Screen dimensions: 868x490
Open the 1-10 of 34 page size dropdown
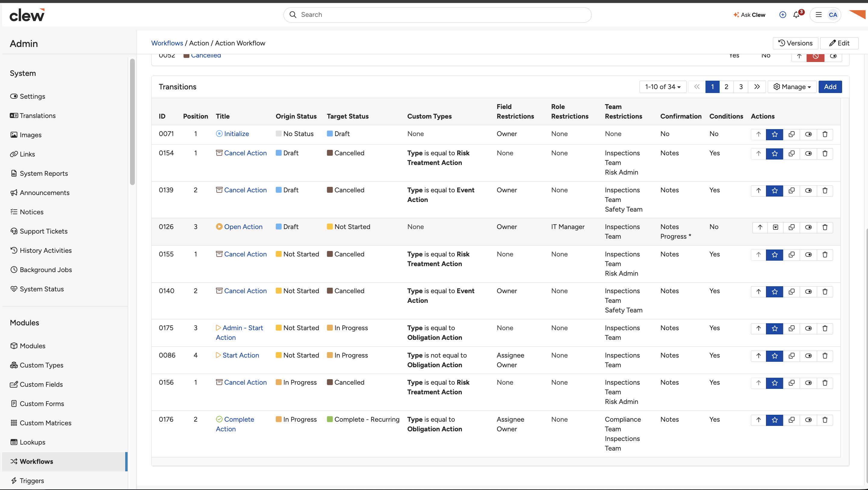663,87
